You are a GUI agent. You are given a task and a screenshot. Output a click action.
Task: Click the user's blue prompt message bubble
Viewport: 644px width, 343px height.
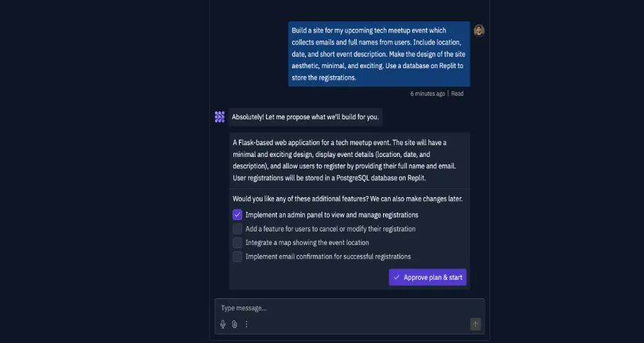click(x=379, y=54)
